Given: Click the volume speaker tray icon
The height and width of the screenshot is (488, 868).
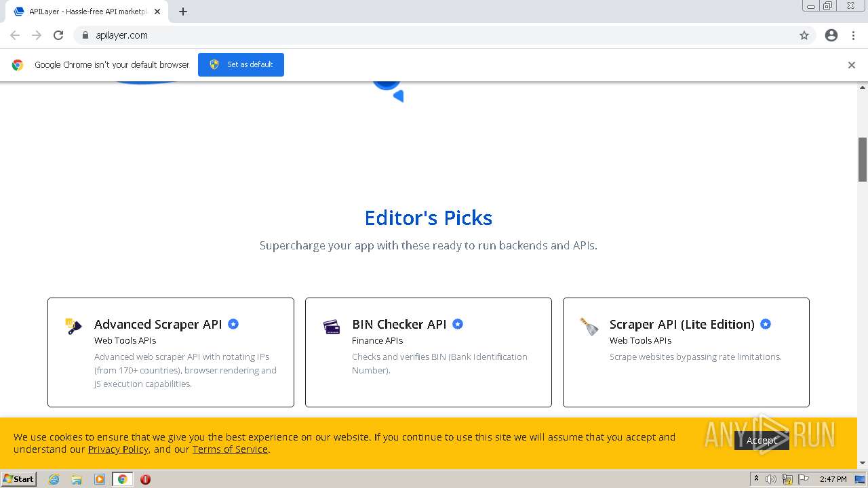Looking at the screenshot, I should [771, 479].
